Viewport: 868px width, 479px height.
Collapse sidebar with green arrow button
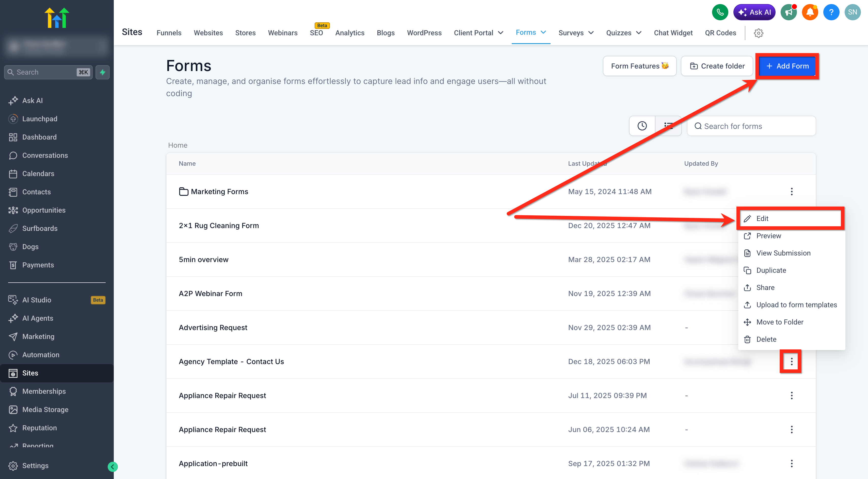point(112,467)
